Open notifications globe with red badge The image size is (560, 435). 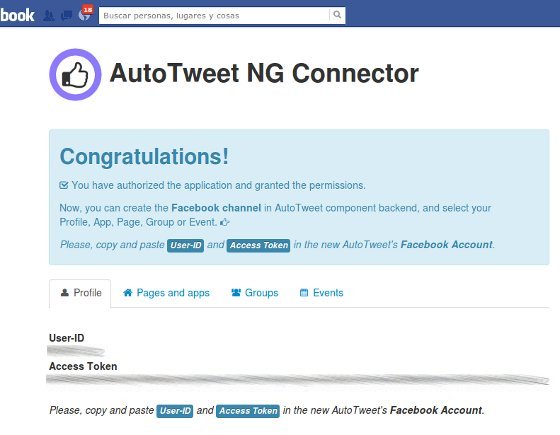(x=86, y=14)
